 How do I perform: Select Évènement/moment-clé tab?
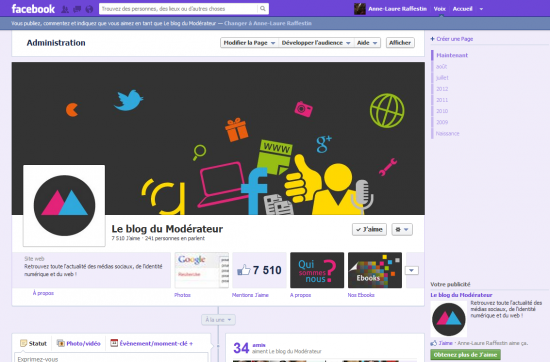[152, 343]
